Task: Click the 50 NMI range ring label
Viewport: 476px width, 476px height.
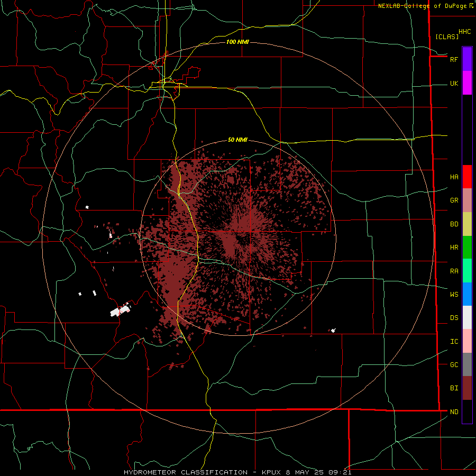Action: pos(237,140)
